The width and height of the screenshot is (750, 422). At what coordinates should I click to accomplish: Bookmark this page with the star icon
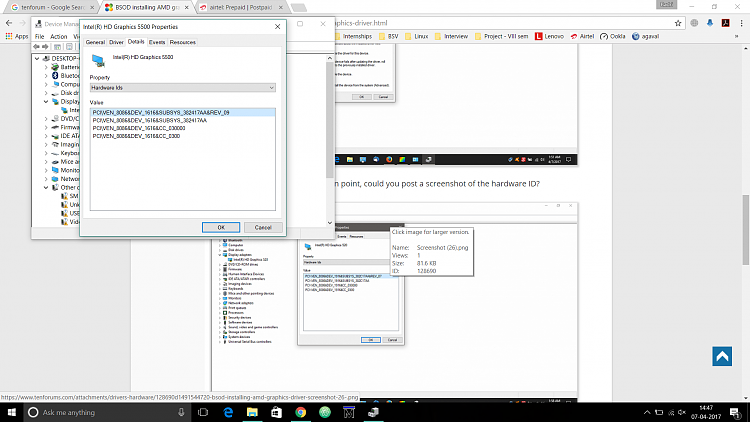(678, 23)
